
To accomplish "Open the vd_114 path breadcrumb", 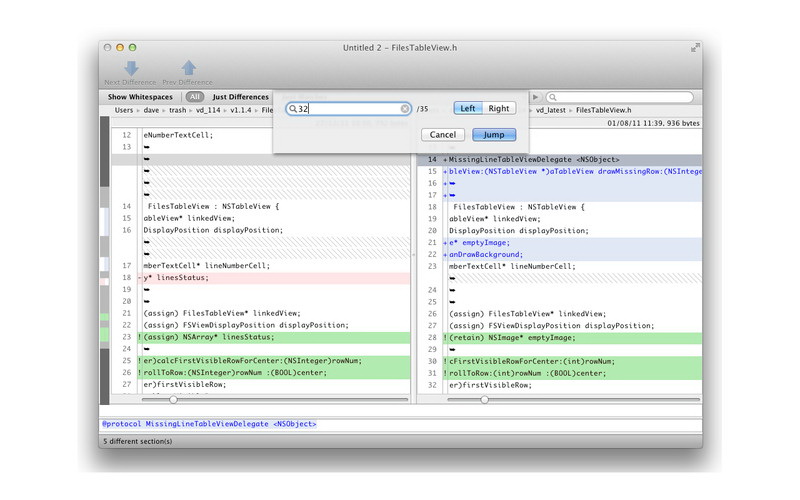I will coord(210,110).
